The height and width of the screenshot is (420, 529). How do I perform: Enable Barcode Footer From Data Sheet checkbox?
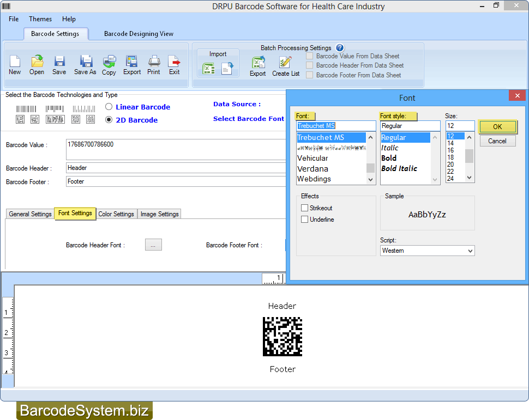[x=309, y=75]
